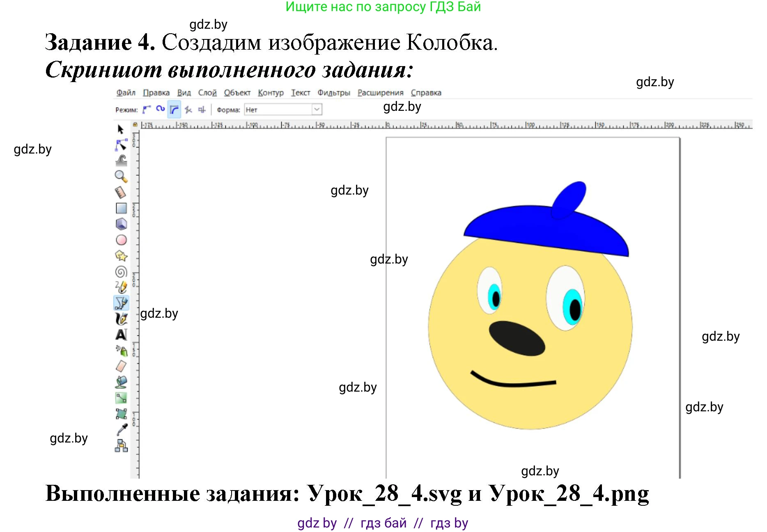767x532 pixels.
Task: Choose the Ellipse and circle tool
Action: (x=121, y=240)
